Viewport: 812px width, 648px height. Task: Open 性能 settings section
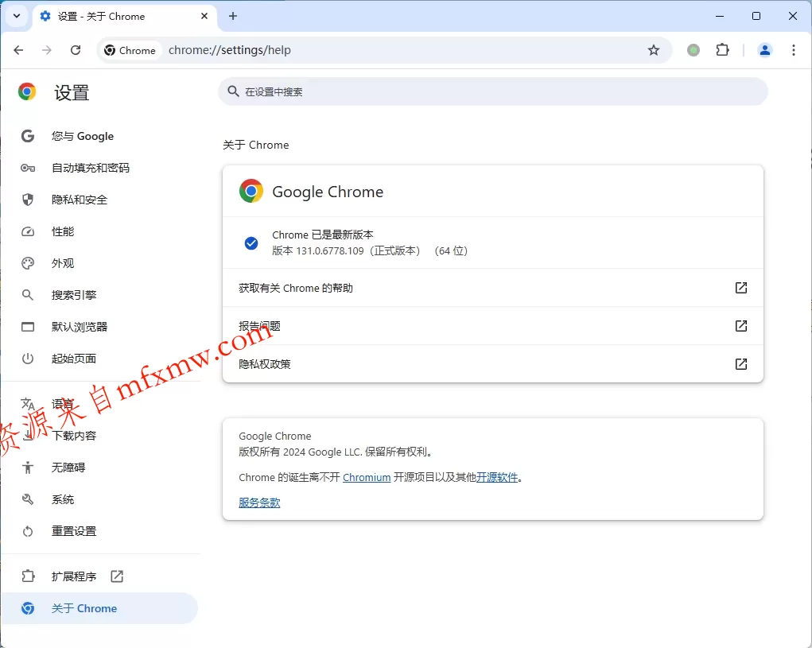101,231
